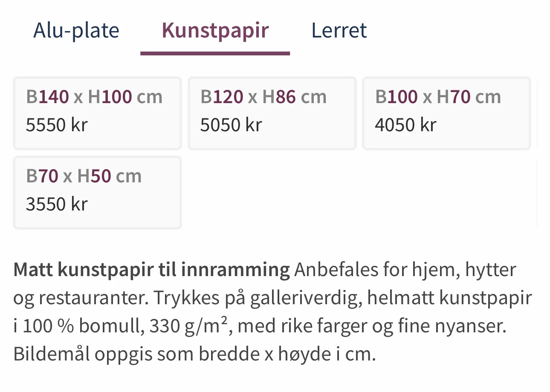Click the 'B70 x H50 cm' dimension label
550x392 pixels.
pos(84,176)
